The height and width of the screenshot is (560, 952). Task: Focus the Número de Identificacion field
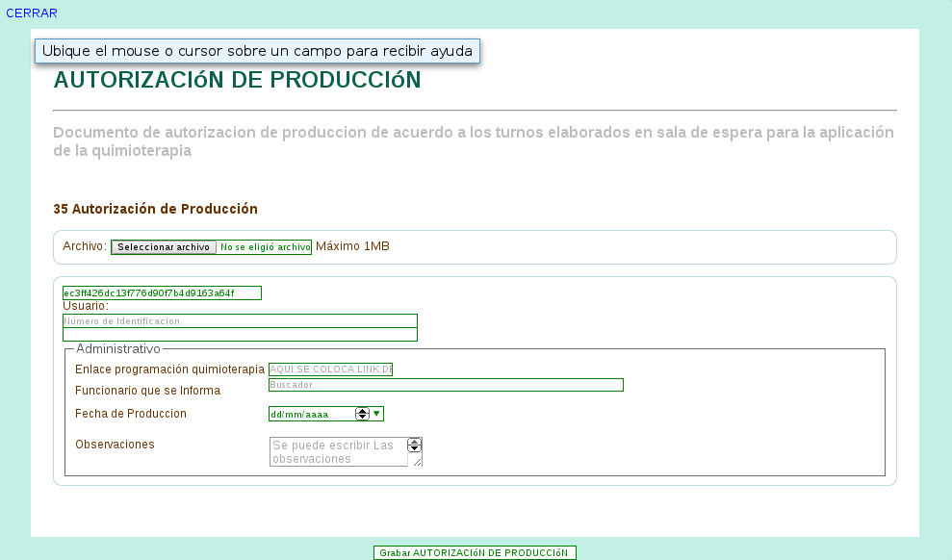tap(240, 320)
